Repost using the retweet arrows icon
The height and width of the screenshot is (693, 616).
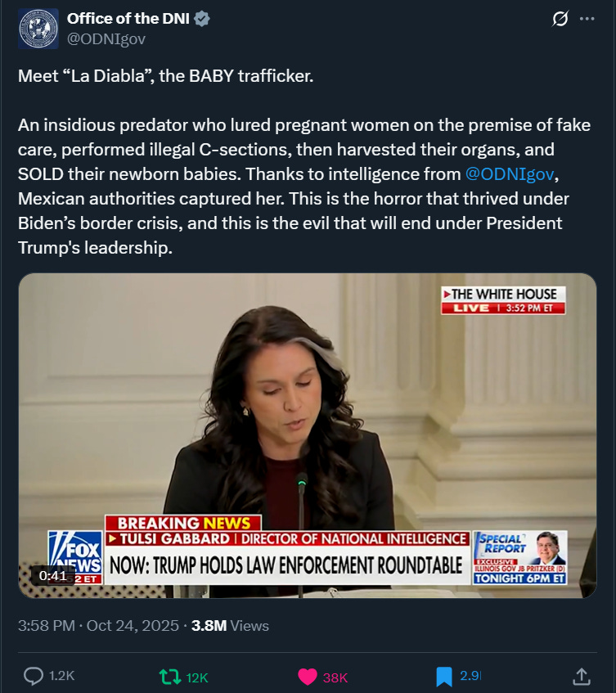click(x=170, y=677)
